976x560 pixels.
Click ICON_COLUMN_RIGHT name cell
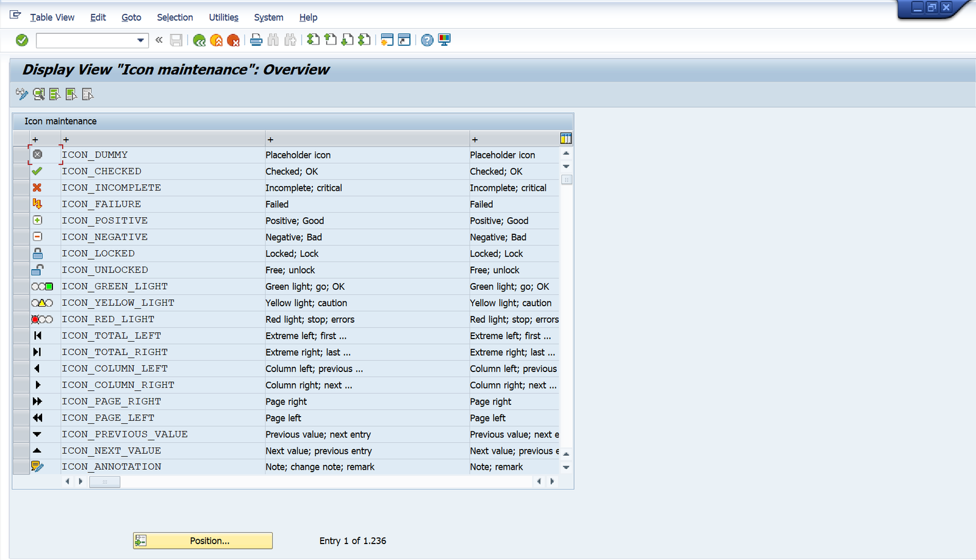click(163, 386)
